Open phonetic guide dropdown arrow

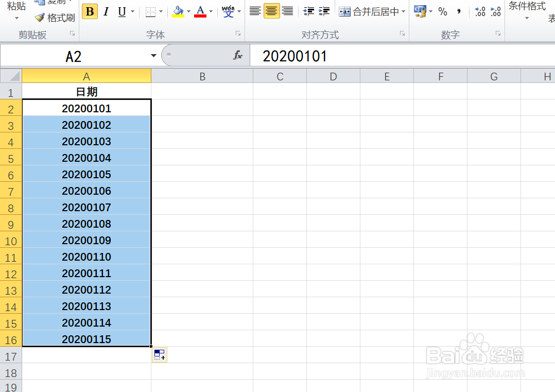239,11
